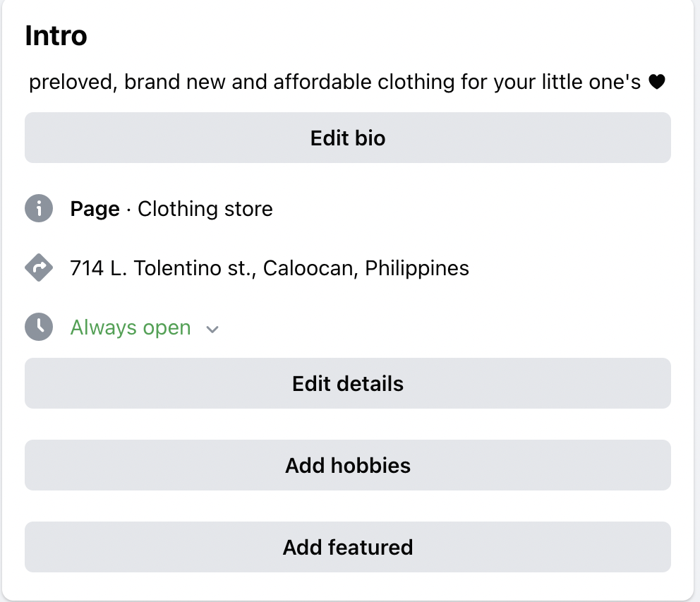
Task: Click the black heart emoji in bio
Action: point(656,83)
